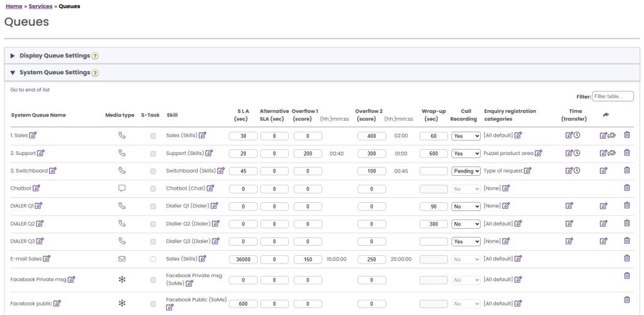Edit enquiry categories for 3. Switchboard
The image size is (644, 315).
527,171
